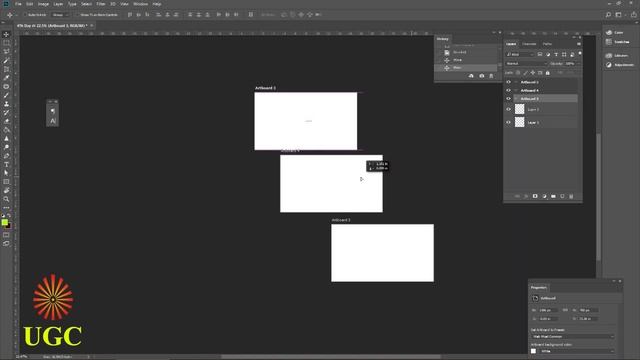Toggle Auto-Select checkbox in options bar
This screenshot has height=360, width=640.
pyautogui.click(x=25, y=15)
